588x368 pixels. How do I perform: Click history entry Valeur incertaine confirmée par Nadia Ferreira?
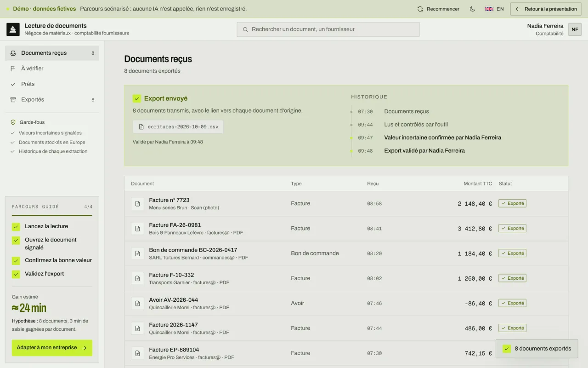pos(442,138)
